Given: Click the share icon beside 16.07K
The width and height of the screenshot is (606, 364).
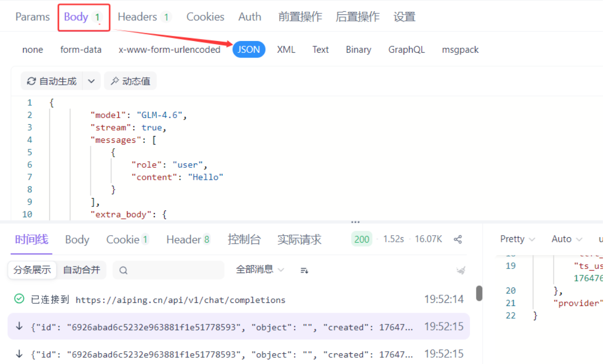Looking at the screenshot, I should [458, 239].
